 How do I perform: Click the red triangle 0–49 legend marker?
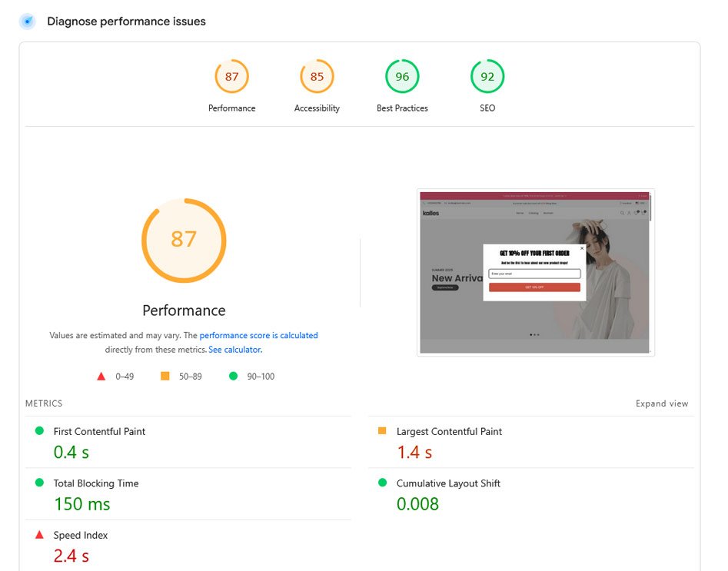tap(101, 376)
